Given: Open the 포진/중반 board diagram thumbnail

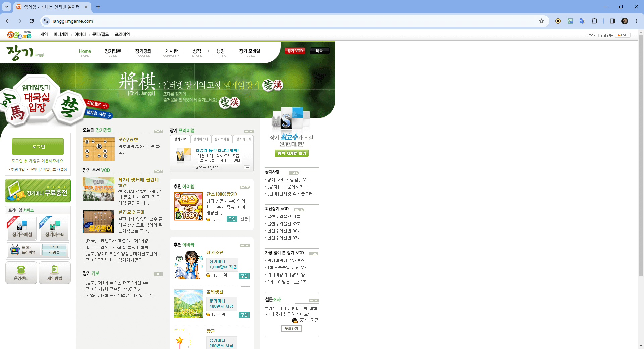Looking at the screenshot, I should [x=99, y=149].
